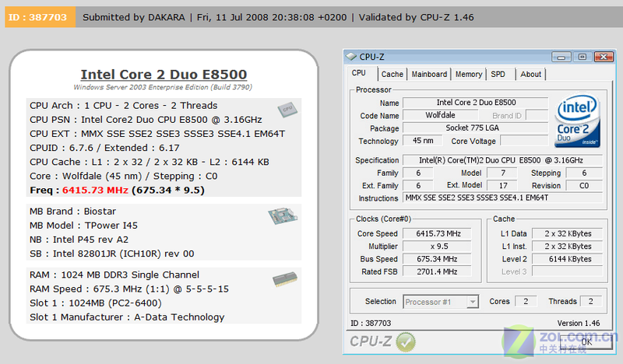The image size is (623, 364).
Task: Open the Intel Core 2 Duo E8500 heading link
Action: [164, 74]
